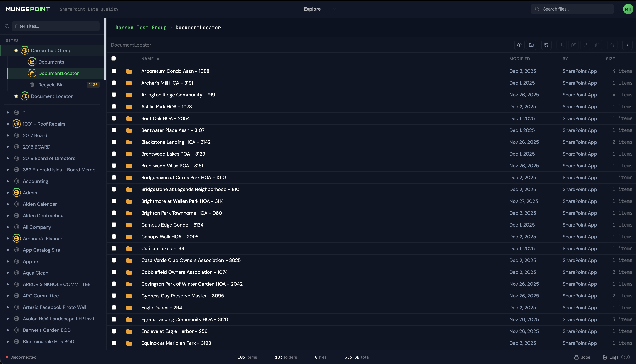Check the box for Brentwood Lakes POA – 3129
The image size is (636, 364).
[x=114, y=154]
